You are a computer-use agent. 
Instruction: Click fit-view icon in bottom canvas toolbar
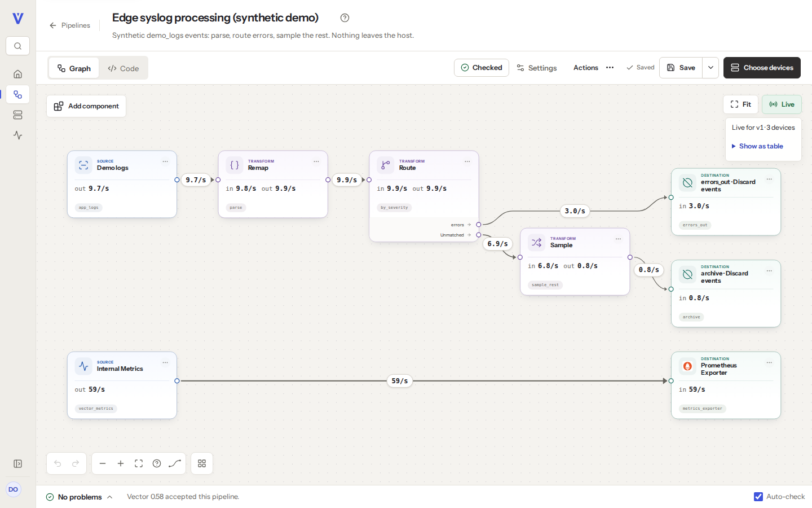tap(139, 463)
